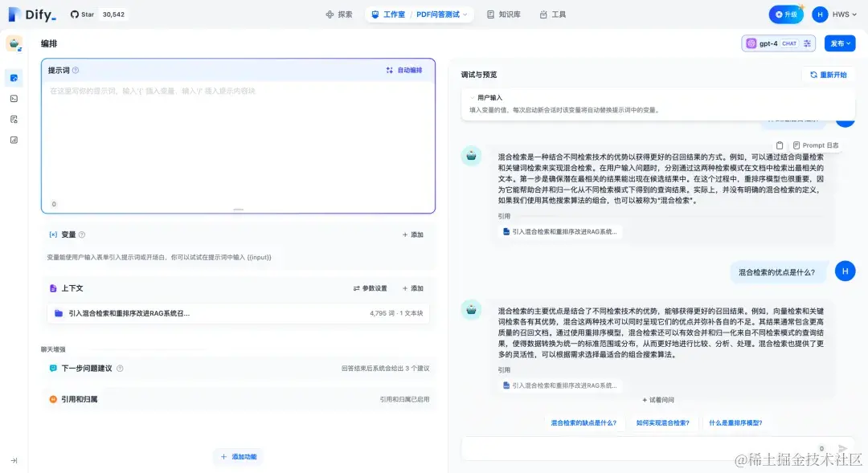Click the second assistant bot avatar
This screenshot has height=473, width=868.
click(471, 309)
